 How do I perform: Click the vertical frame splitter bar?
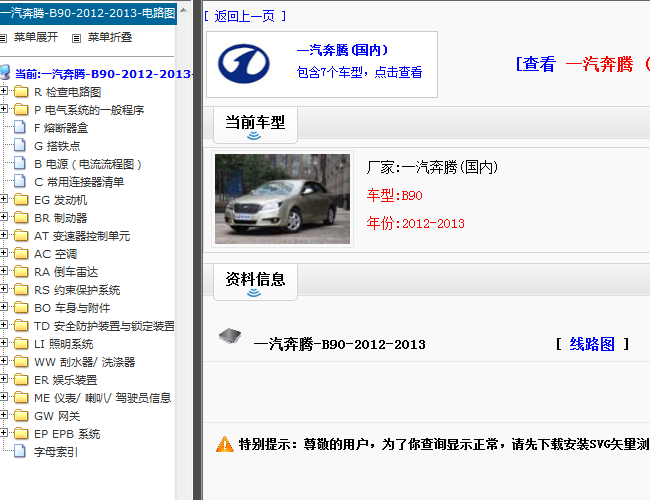tap(198, 250)
